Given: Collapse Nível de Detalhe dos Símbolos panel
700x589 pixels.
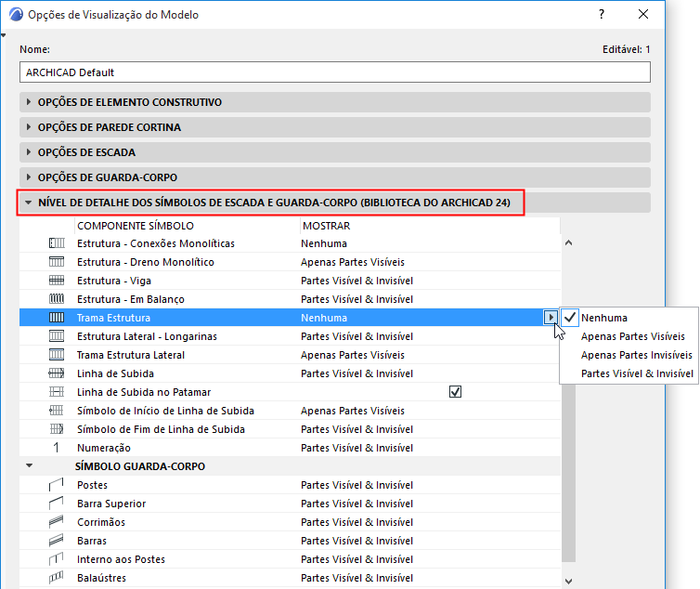Looking at the screenshot, I should tap(29, 203).
